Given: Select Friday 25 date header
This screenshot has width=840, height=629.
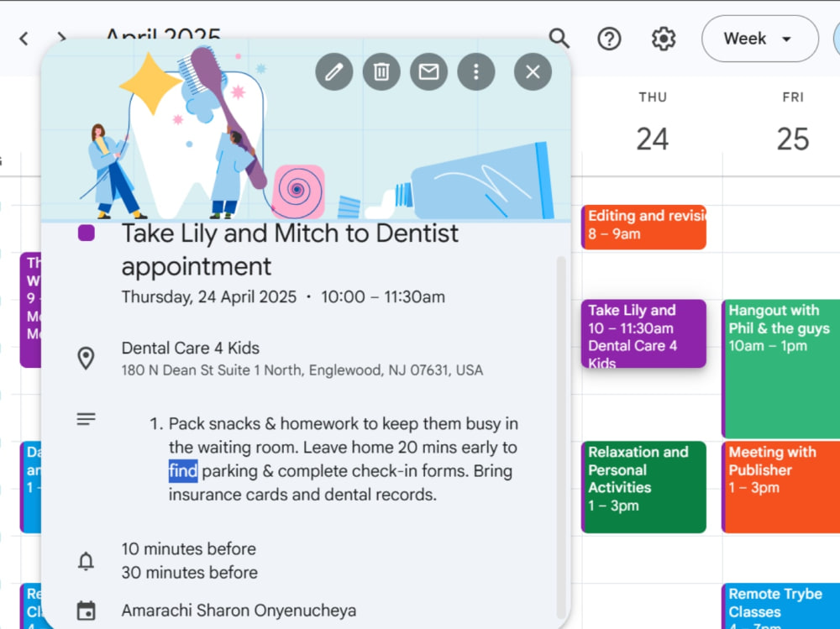Looking at the screenshot, I should 792,126.
